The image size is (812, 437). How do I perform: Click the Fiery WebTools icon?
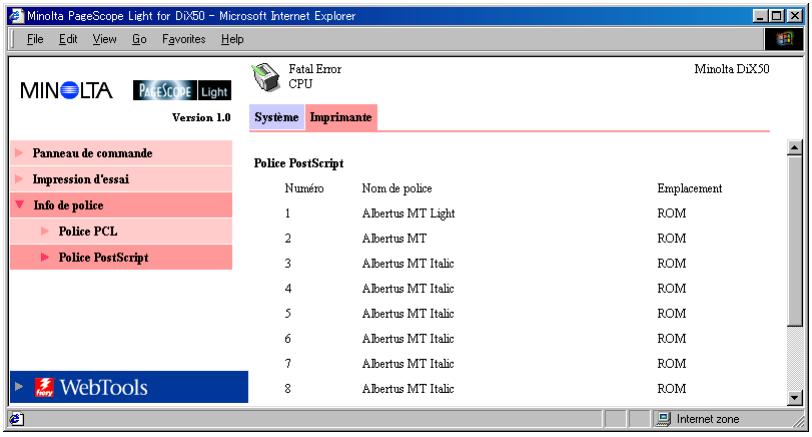tap(44, 387)
